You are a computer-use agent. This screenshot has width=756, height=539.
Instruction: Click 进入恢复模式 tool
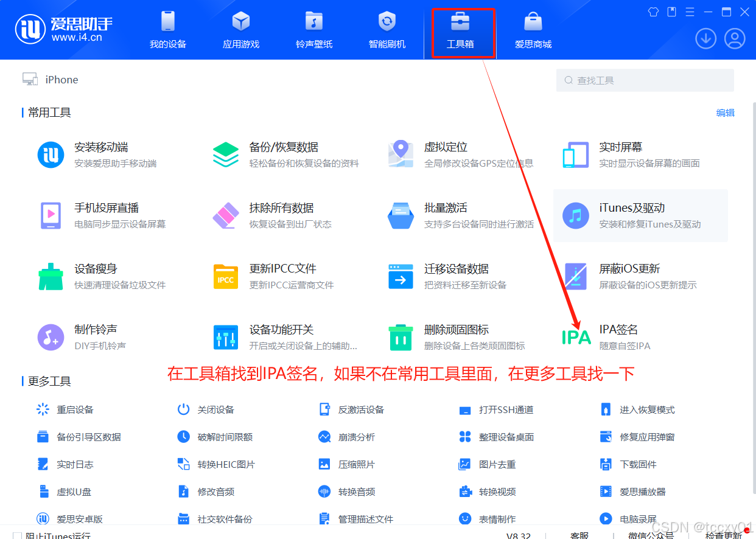(639, 409)
